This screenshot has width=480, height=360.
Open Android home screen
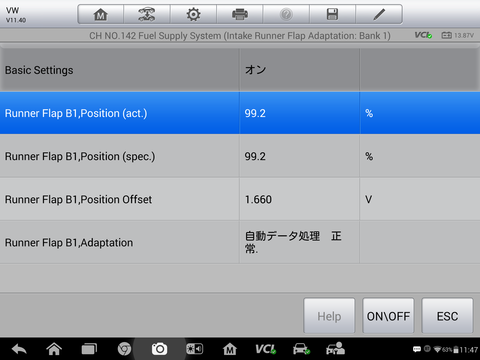[54, 349]
